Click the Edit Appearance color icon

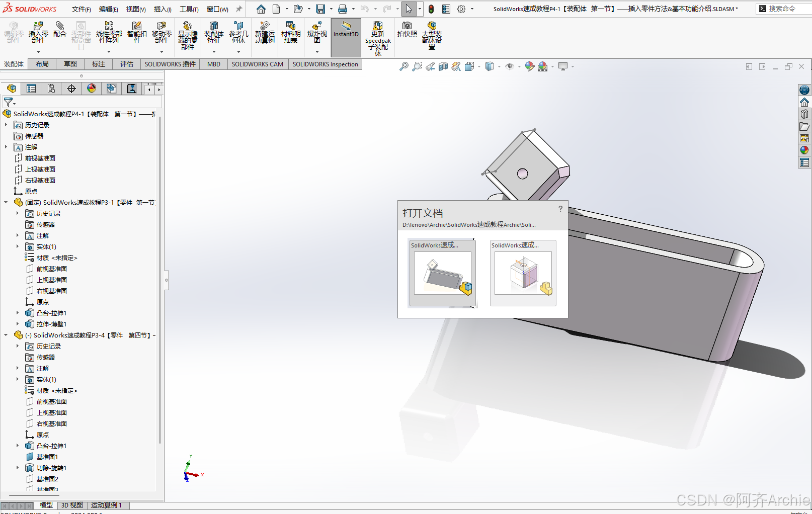pyautogui.click(x=529, y=66)
